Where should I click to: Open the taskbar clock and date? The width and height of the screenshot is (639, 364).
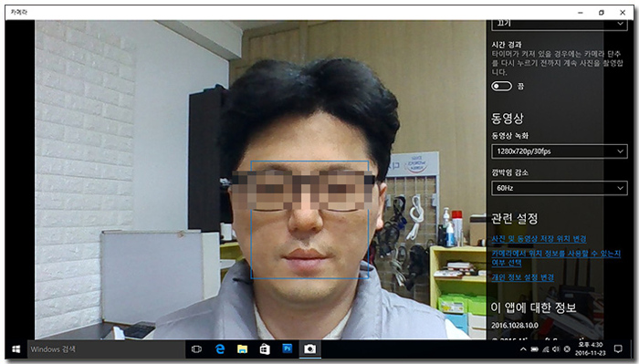[x=591, y=348]
